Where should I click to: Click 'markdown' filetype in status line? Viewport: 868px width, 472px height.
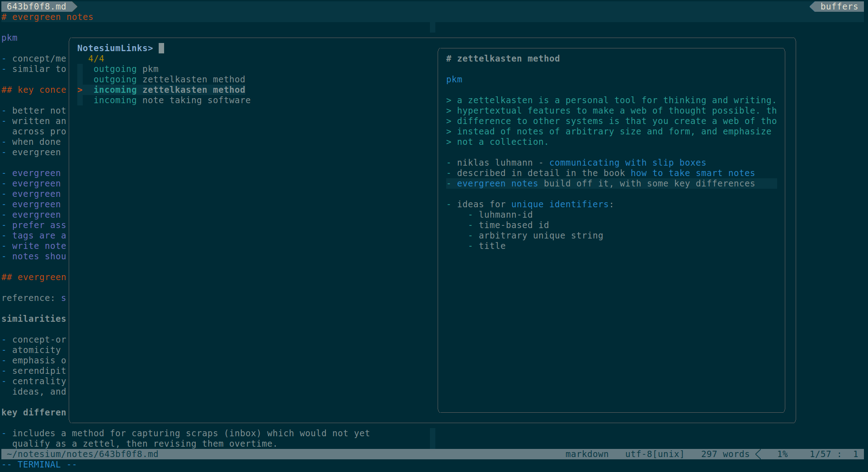tap(587, 454)
